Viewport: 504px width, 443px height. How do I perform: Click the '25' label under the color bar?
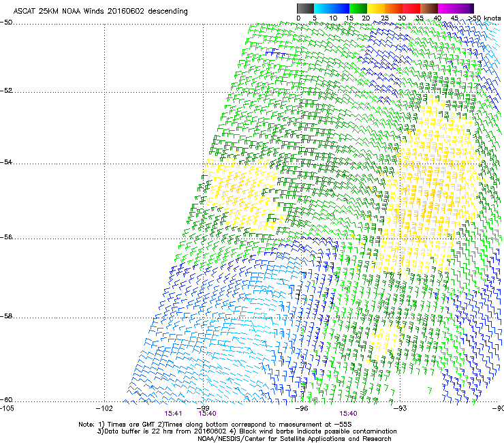click(385, 18)
